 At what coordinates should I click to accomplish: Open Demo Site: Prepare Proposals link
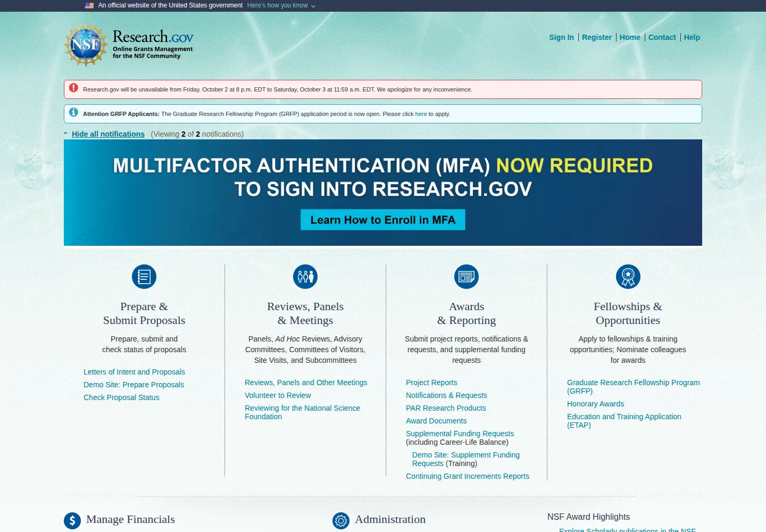[x=134, y=385]
